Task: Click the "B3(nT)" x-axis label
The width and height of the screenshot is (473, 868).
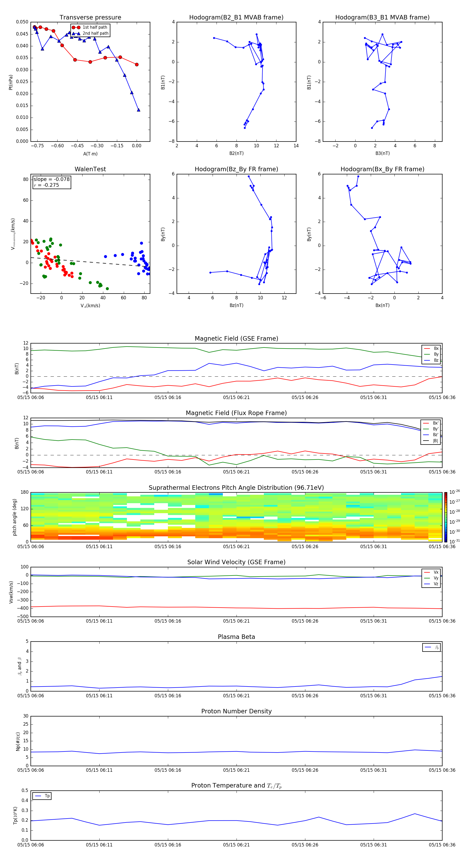Action: [x=382, y=153]
